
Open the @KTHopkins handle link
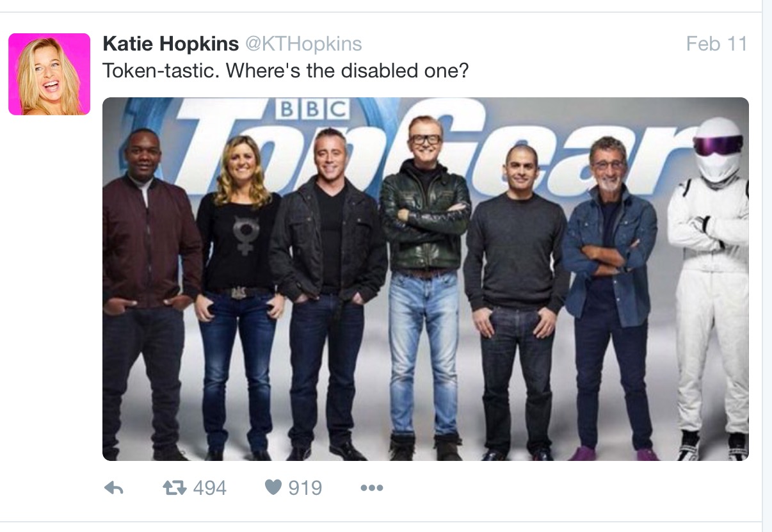point(304,44)
